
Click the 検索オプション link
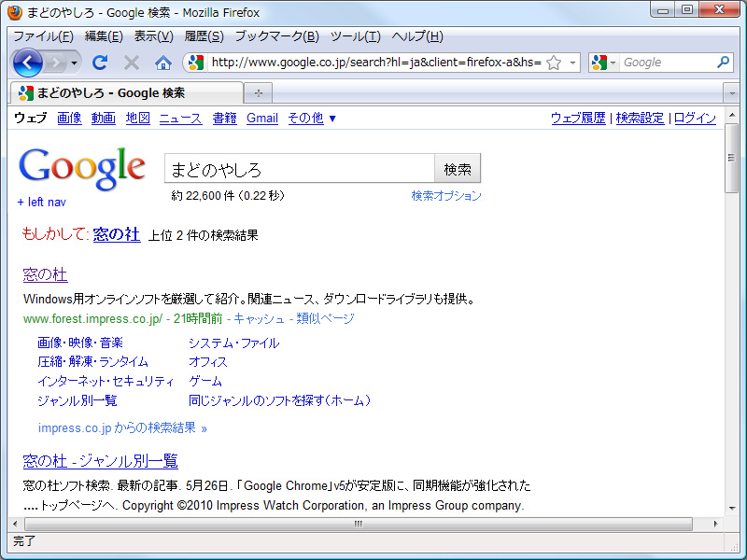tap(446, 196)
